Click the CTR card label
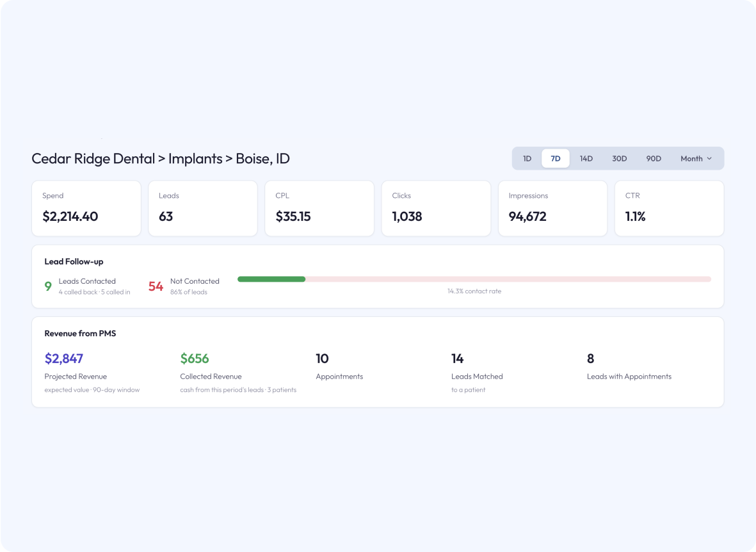The image size is (756, 552). 632,195
